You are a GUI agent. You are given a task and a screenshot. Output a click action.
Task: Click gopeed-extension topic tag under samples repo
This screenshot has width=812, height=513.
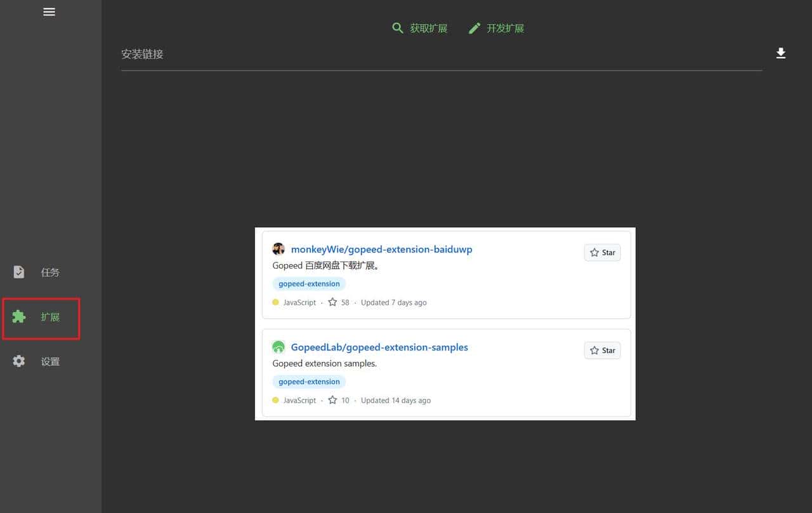coord(309,382)
